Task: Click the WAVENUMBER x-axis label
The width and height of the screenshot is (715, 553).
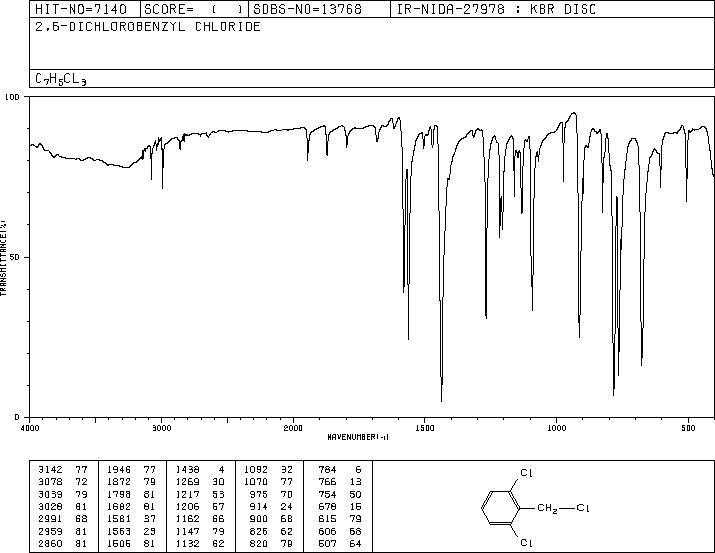Action: 358,437
